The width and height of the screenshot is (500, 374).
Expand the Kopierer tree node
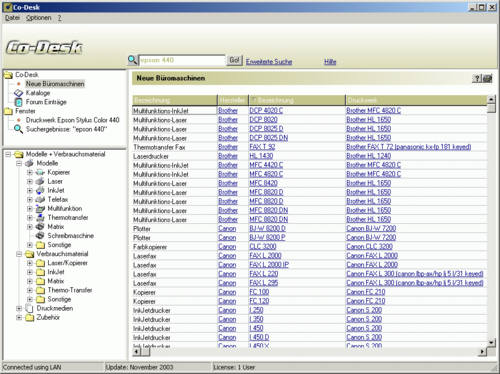coord(30,172)
